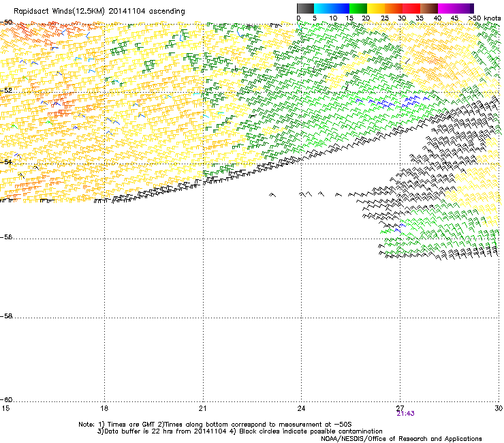Click the purple 21:43 time label
The width and height of the screenshot is (504, 443).
click(405, 414)
